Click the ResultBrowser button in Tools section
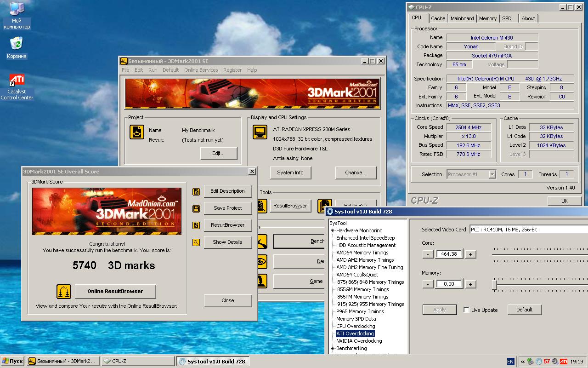 click(290, 206)
